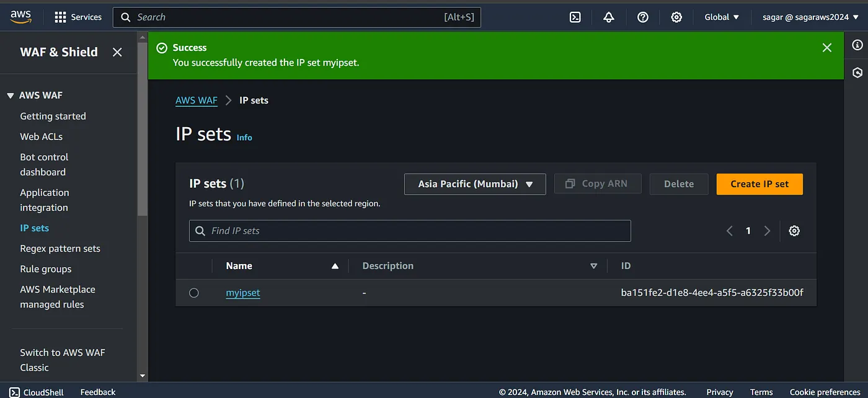Viewport: 868px width, 398px height.
Task: Open the AWS home logo
Action: pyautogui.click(x=21, y=17)
